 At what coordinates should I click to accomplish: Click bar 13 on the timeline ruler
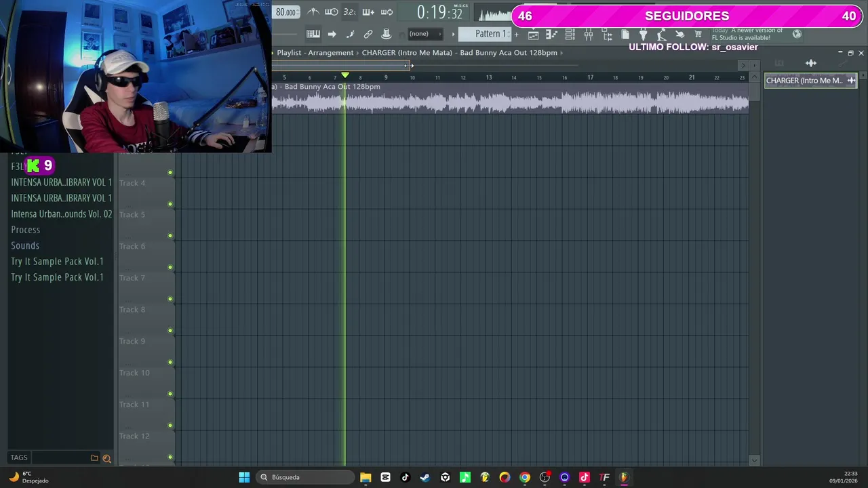point(488,77)
